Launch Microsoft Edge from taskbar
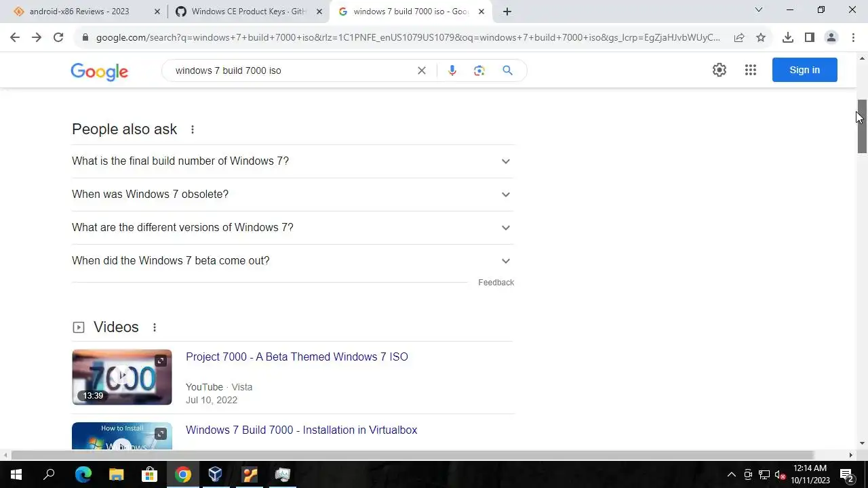The width and height of the screenshot is (868, 488). pyautogui.click(x=83, y=474)
